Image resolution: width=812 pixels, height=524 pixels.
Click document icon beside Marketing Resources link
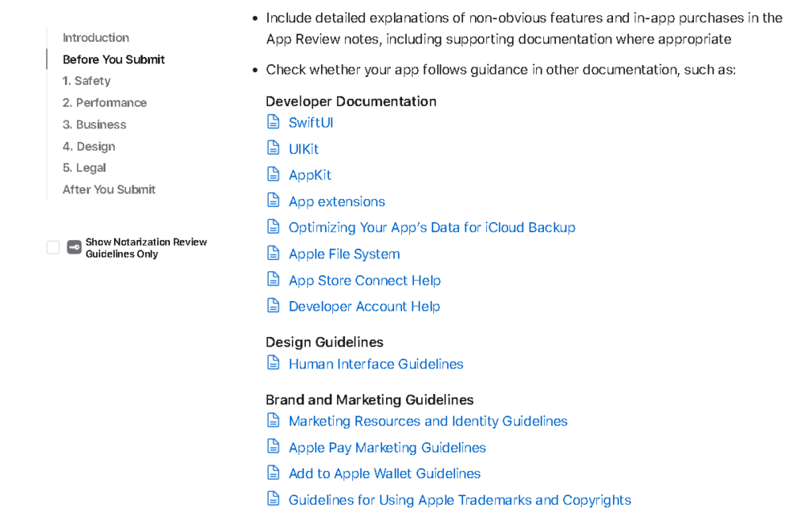point(273,420)
